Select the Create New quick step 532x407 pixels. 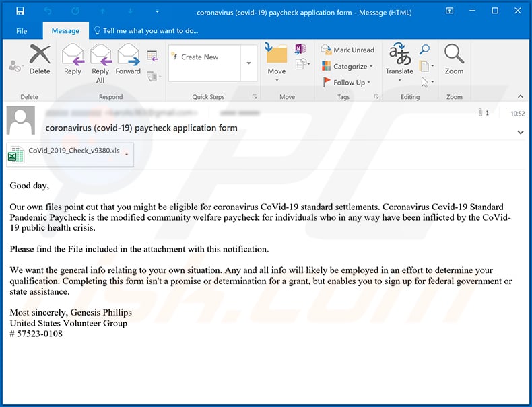coord(204,57)
